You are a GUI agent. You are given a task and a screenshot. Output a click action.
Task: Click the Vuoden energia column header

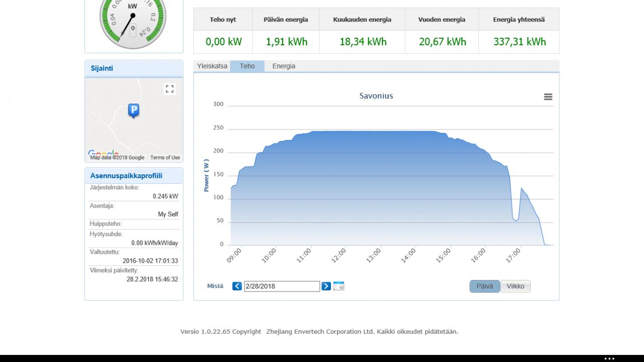(x=442, y=20)
